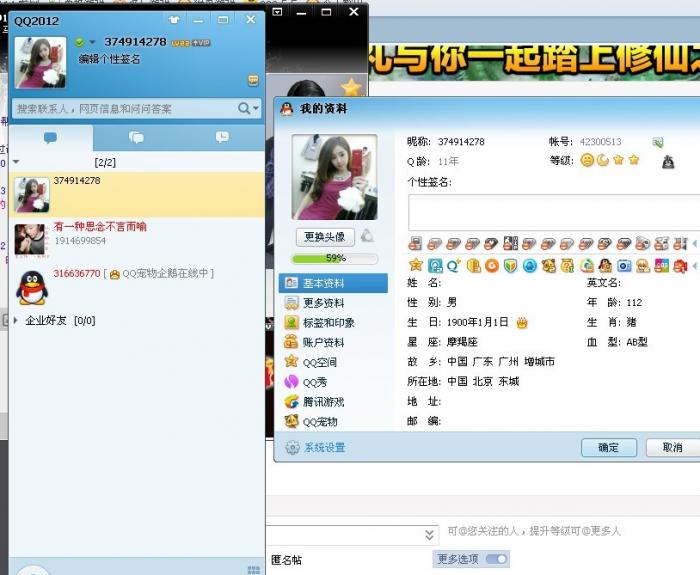This screenshot has width=700, height=575.
Task: Switch to the recent conversations clock tab
Action: [x=222, y=137]
